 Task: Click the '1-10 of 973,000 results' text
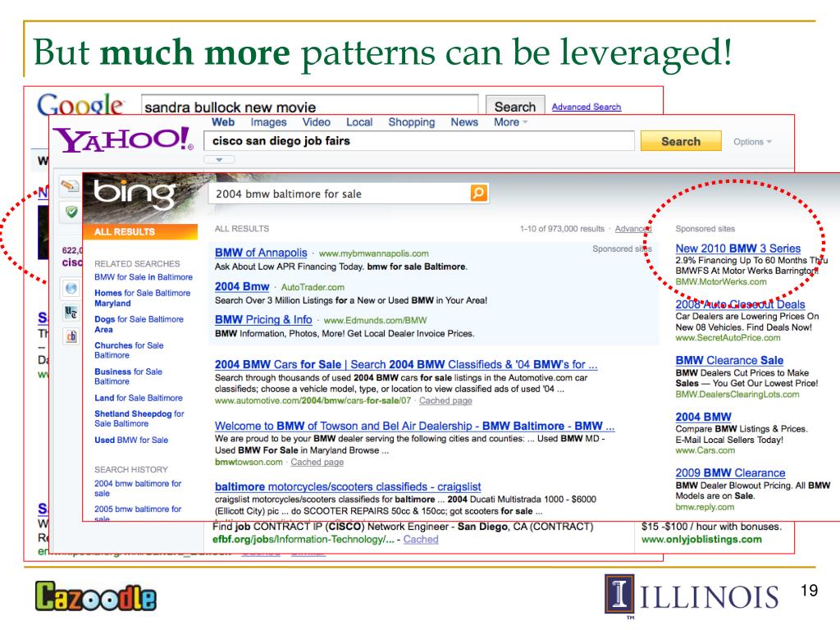tap(562, 229)
